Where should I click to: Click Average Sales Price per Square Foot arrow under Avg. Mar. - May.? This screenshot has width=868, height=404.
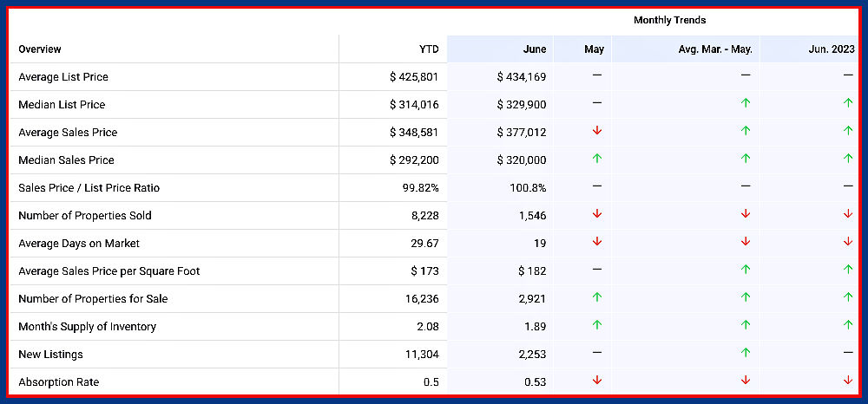click(x=745, y=270)
